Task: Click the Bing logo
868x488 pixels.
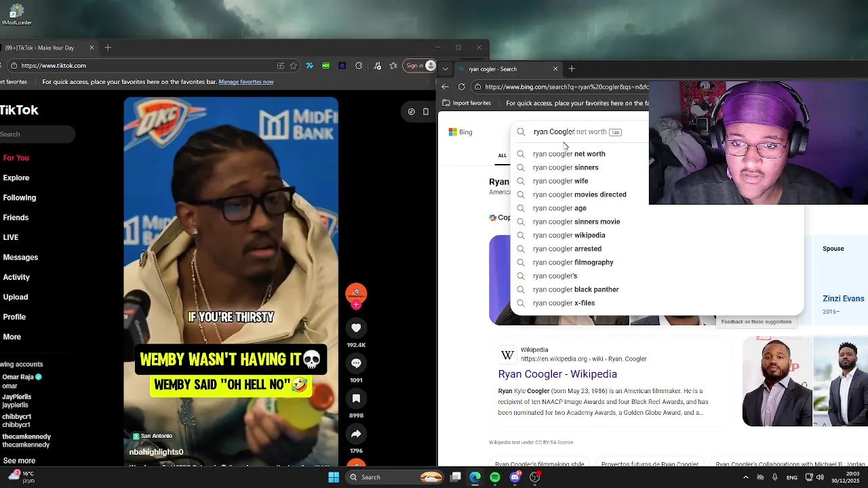Action: [460, 132]
